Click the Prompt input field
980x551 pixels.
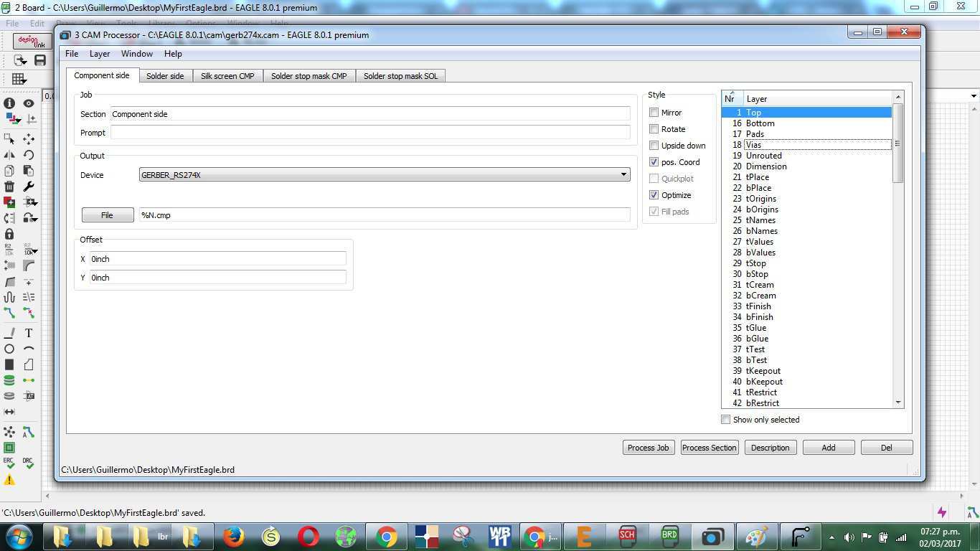coord(370,133)
